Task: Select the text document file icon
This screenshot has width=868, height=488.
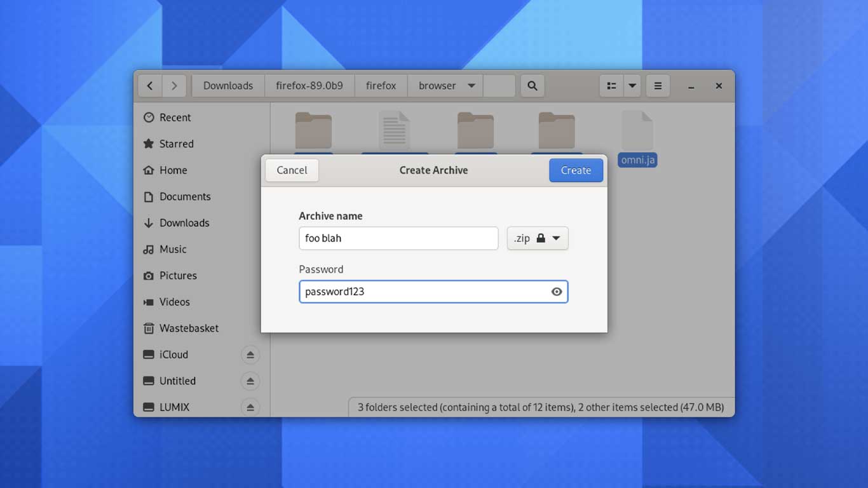Action: click(x=394, y=130)
